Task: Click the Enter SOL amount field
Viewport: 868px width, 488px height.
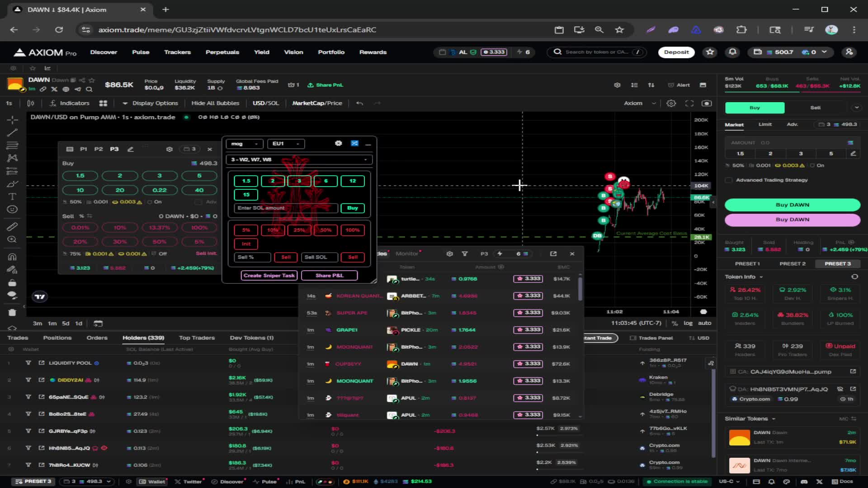Action: coord(286,208)
